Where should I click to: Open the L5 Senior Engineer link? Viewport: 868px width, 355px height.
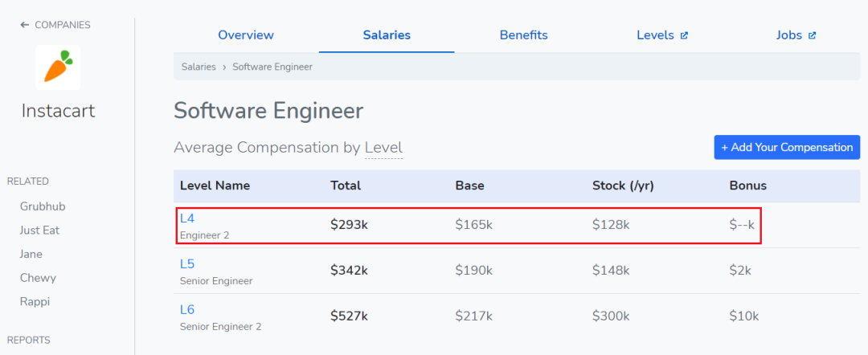(x=187, y=263)
